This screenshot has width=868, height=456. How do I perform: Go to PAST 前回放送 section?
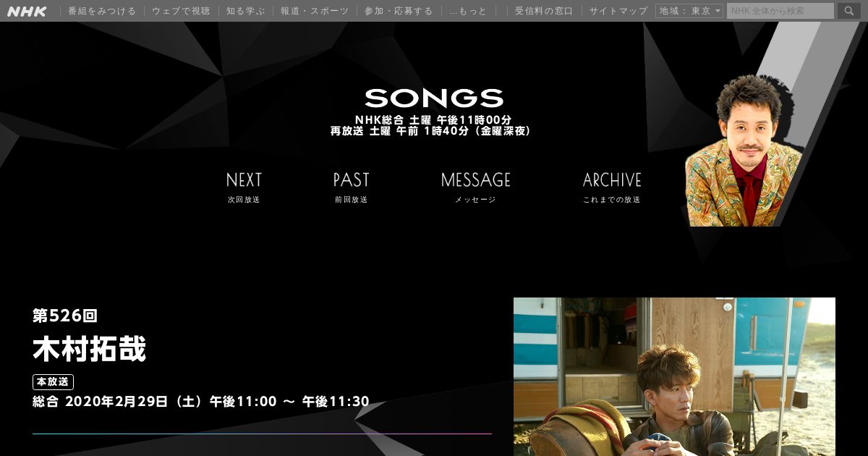click(x=352, y=187)
